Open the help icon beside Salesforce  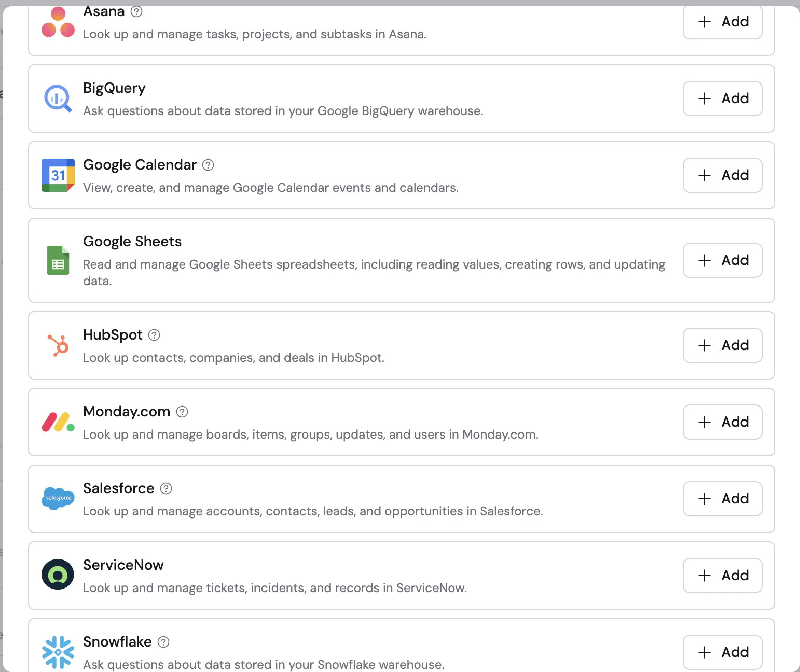166,488
